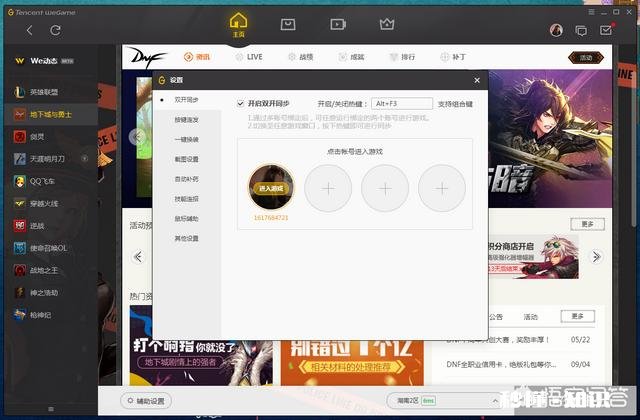Switch to 公告 tab in news panel
Viewport: 640px width, 420px height.
point(496,317)
